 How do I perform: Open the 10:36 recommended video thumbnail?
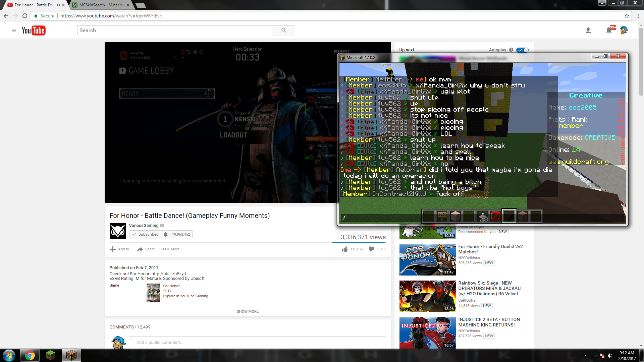[x=427, y=232]
